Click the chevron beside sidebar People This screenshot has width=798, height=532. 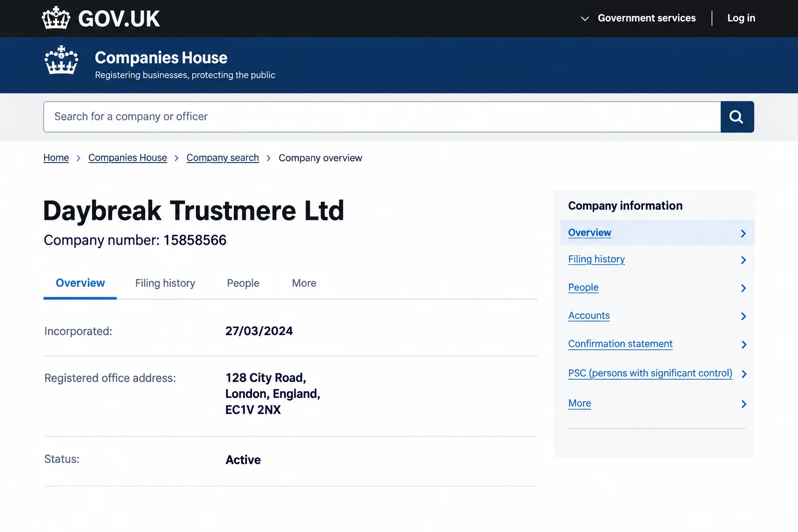coord(743,288)
